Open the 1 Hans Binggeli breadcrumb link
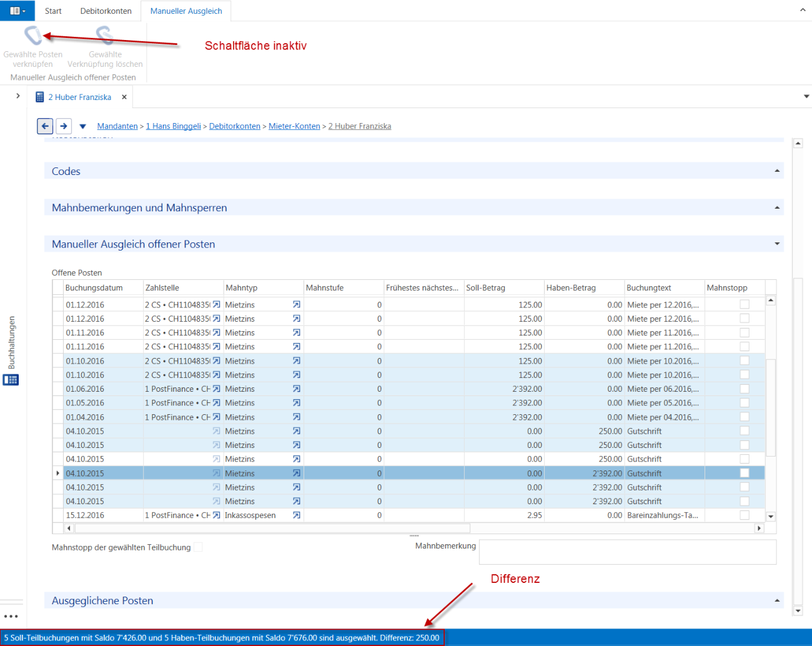Image resolution: width=812 pixels, height=646 pixels. tap(174, 126)
